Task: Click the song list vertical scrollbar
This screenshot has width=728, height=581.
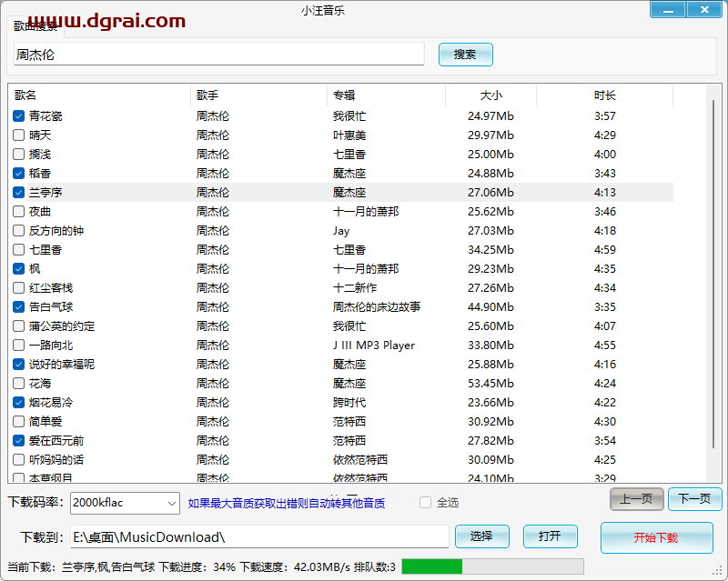Action: [713, 274]
